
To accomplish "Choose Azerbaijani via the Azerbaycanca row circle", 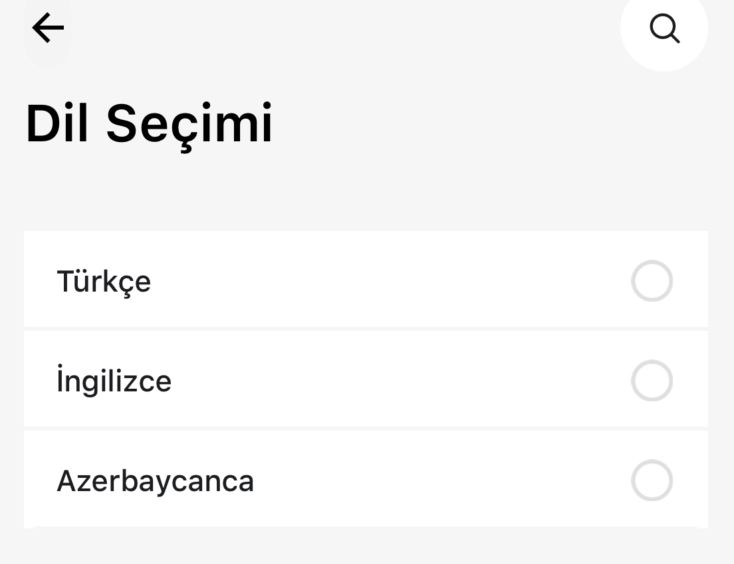I will [652, 480].
